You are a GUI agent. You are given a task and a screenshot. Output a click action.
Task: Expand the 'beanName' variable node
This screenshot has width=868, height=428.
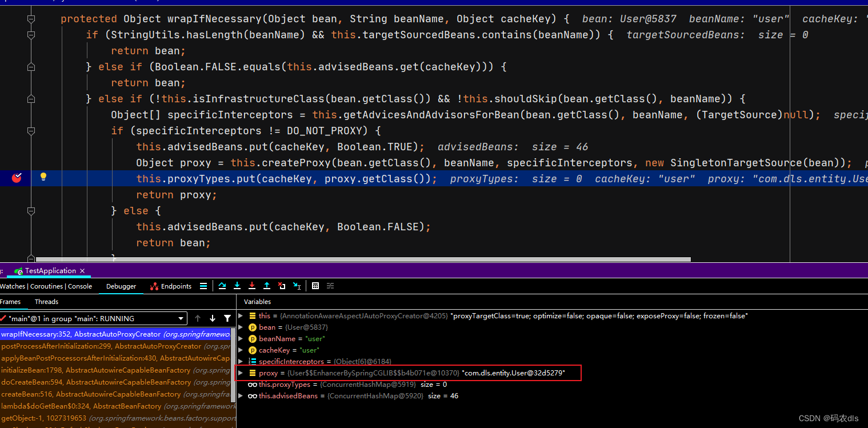(241, 338)
